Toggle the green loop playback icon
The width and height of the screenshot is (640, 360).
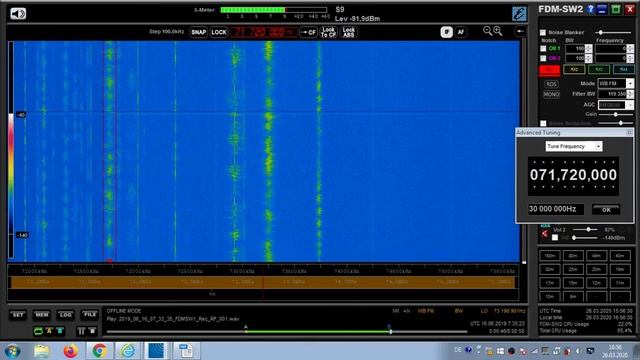coord(38,331)
